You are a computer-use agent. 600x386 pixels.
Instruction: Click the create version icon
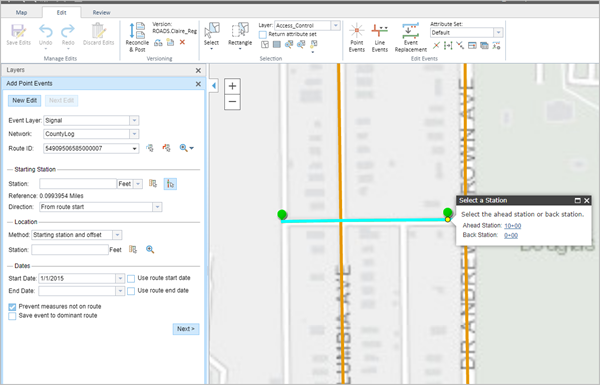[x=170, y=42]
